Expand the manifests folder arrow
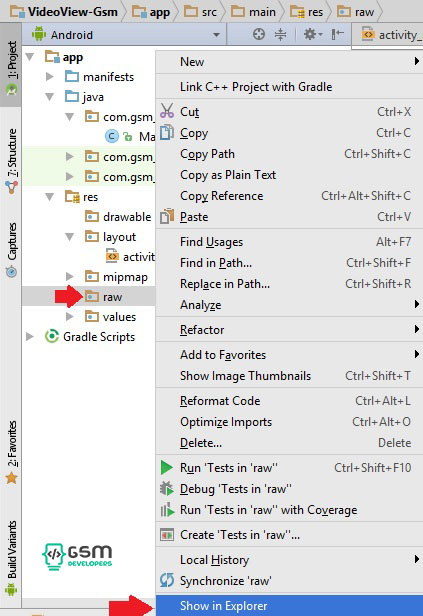 tap(49, 76)
